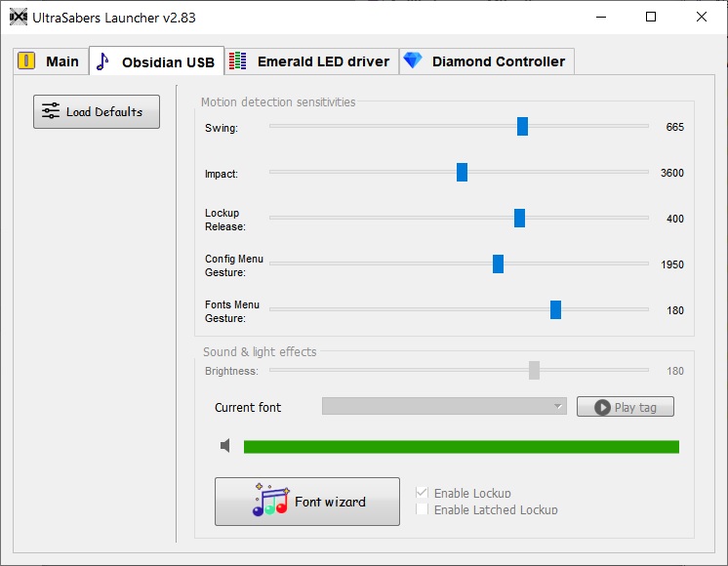
Task: Click the blue diamond controller icon
Action: coord(413,61)
